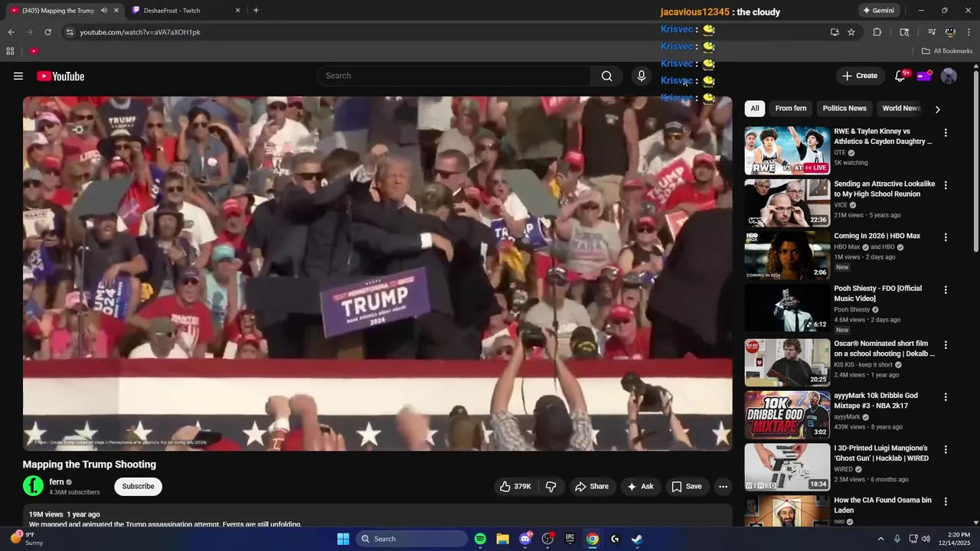Open Chrome extensions puzzle icon

[x=877, y=32]
